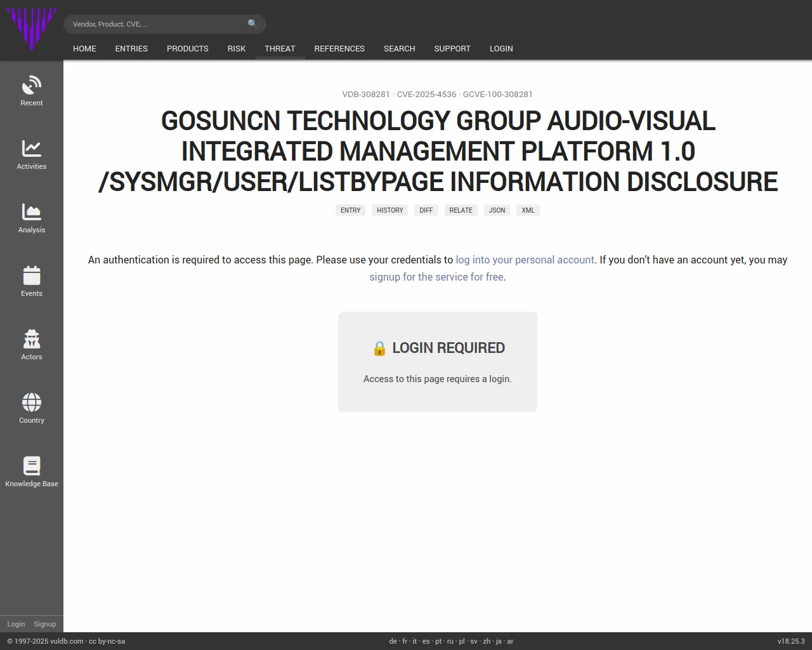The image size is (812, 650).
Task: Open the cc by-nc-sa license link
Action: point(107,641)
